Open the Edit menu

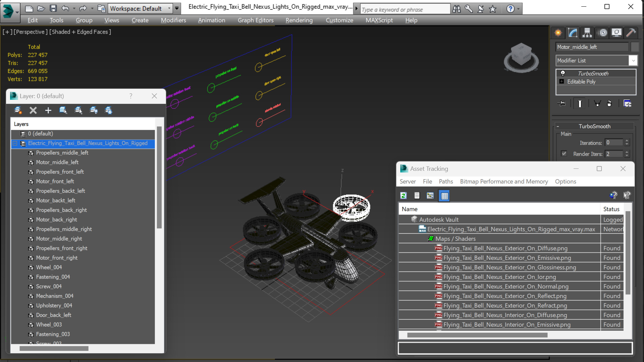33,20
